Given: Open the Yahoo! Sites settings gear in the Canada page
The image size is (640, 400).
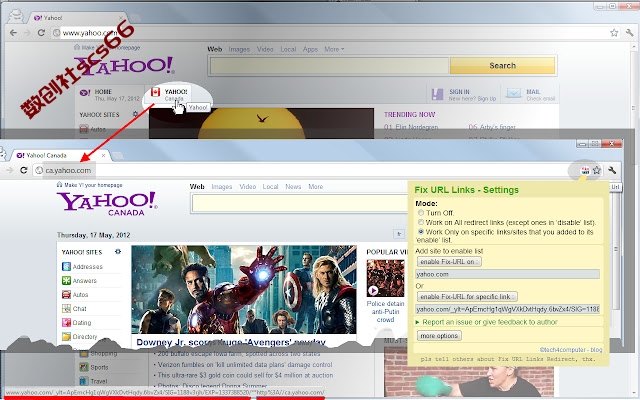Looking at the screenshot, I should (x=118, y=252).
